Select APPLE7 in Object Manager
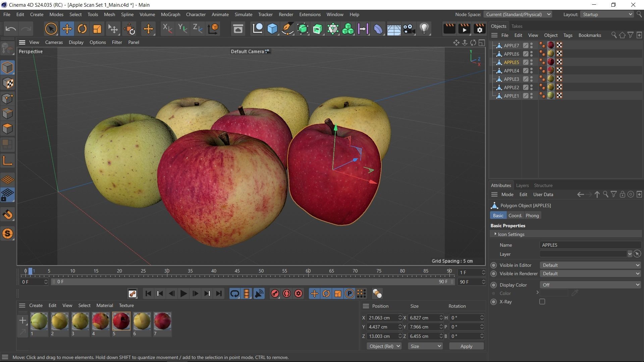The height and width of the screenshot is (362, 644). tap(511, 46)
